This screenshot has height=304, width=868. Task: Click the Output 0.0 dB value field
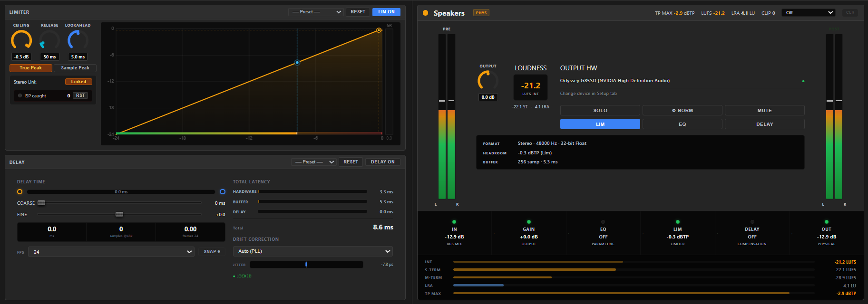(x=488, y=97)
